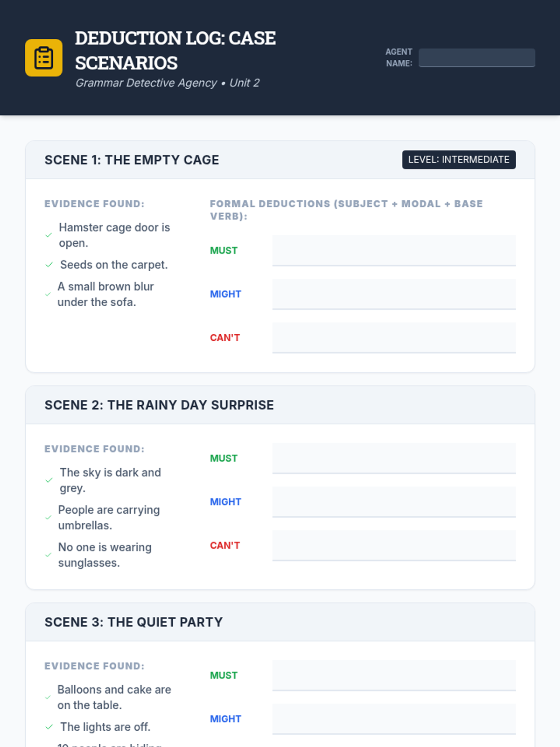560x747 pixels.
Task: Click Scene 2: The Rainy Day Surprise header
Action: (159, 405)
